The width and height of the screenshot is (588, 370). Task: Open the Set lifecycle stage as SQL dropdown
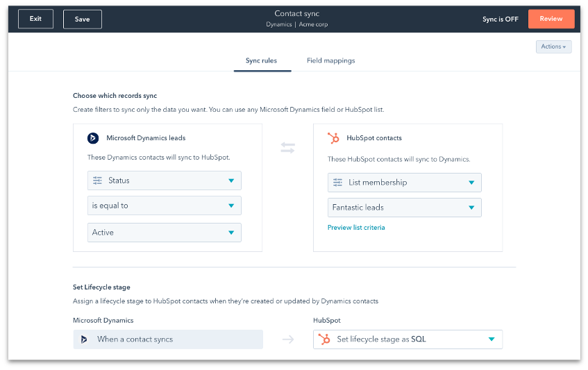coord(408,339)
